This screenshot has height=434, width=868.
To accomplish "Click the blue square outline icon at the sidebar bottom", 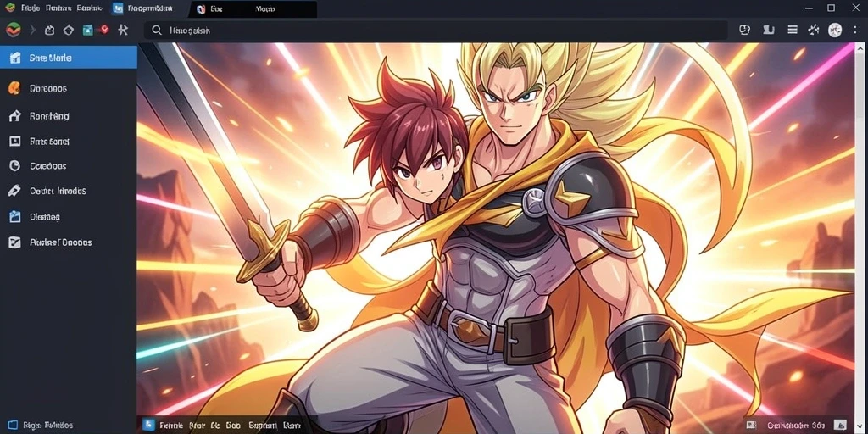I will click(x=14, y=426).
